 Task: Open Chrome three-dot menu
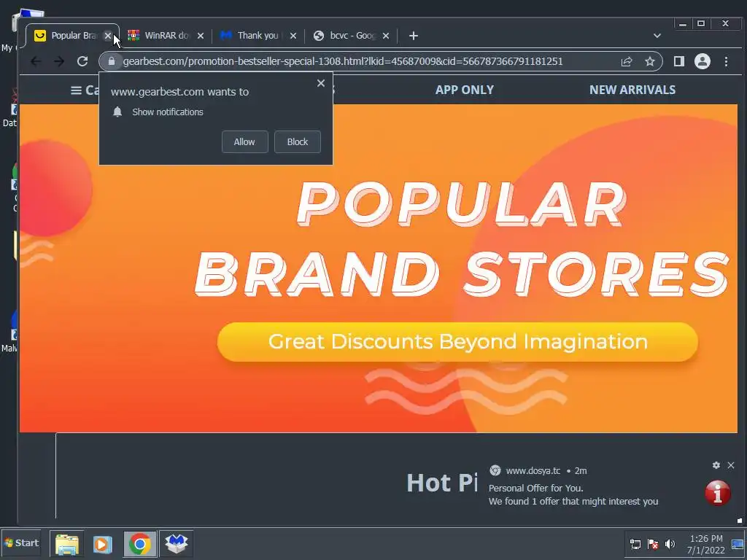point(726,61)
